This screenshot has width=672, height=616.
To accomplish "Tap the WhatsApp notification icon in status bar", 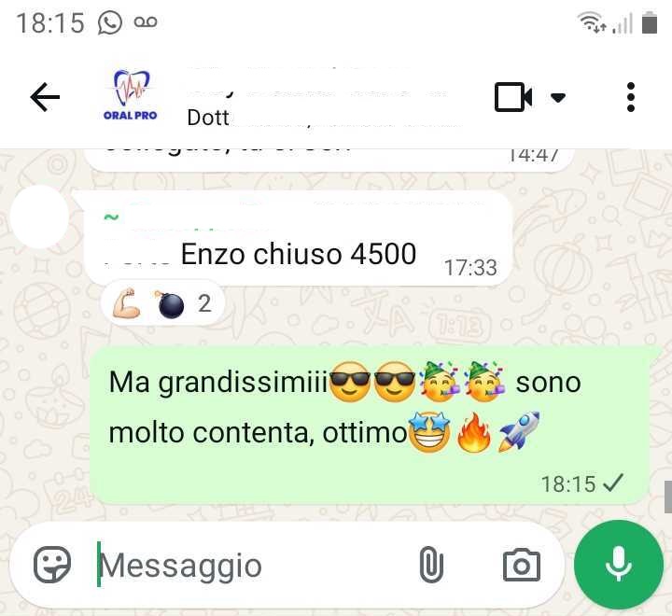I will (110, 22).
